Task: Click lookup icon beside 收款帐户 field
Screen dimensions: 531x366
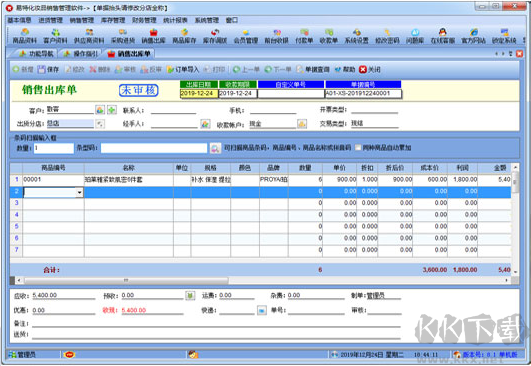Action: pyautogui.click(x=302, y=124)
